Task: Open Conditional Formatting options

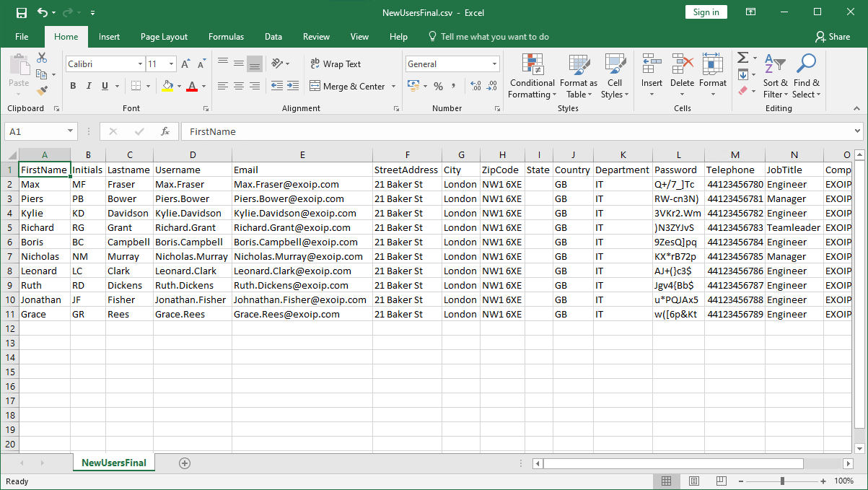Action: click(532, 76)
